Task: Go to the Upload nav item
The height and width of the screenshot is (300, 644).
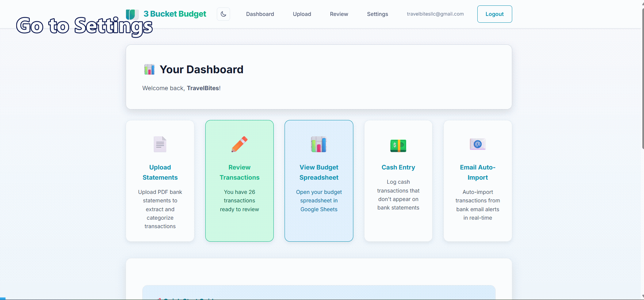Action: [x=302, y=14]
